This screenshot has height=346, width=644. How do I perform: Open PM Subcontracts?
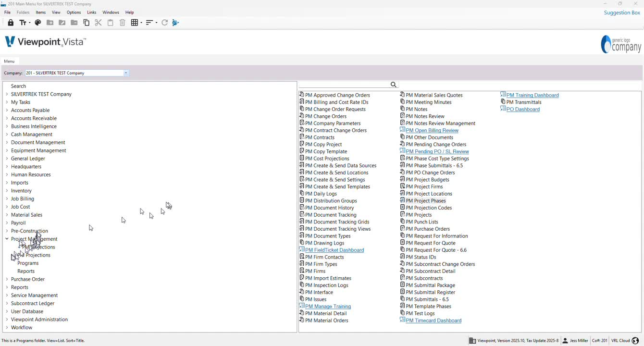pos(424,278)
